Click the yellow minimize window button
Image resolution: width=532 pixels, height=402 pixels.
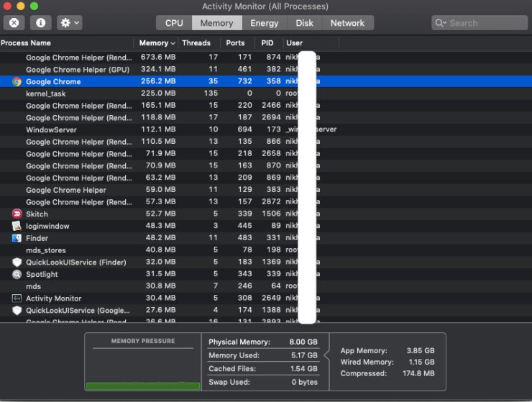tap(21, 6)
